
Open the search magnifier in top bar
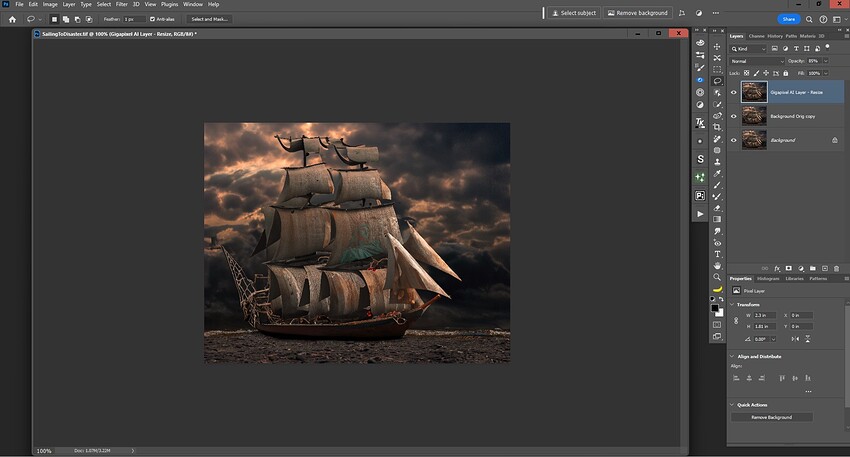(809, 19)
